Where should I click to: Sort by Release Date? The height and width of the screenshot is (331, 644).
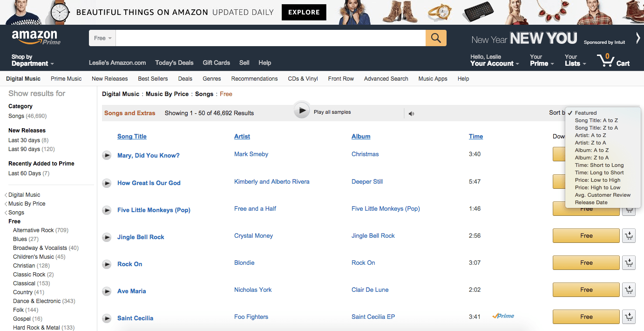(591, 202)
